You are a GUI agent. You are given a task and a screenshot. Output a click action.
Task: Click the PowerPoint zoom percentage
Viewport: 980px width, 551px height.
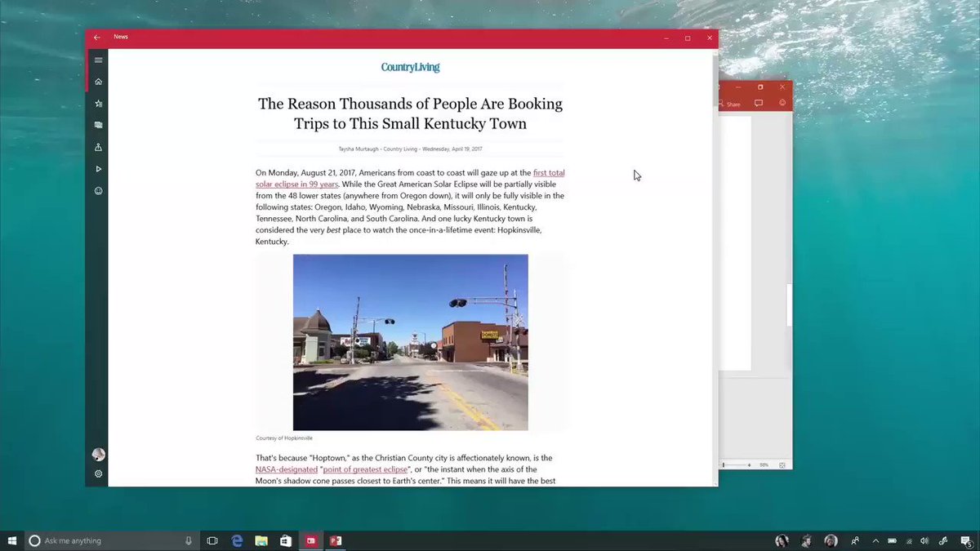[764, 464]
